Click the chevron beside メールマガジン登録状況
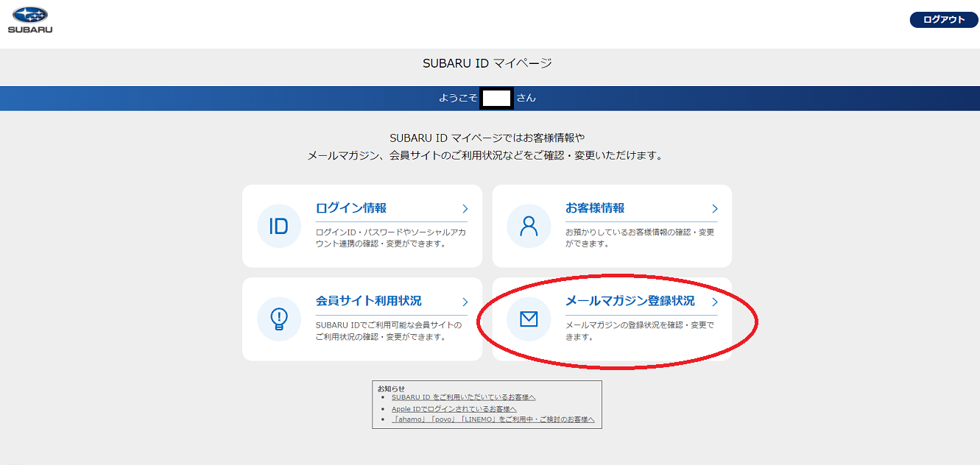This screenshot has height=465, width=980. point(714,302)
